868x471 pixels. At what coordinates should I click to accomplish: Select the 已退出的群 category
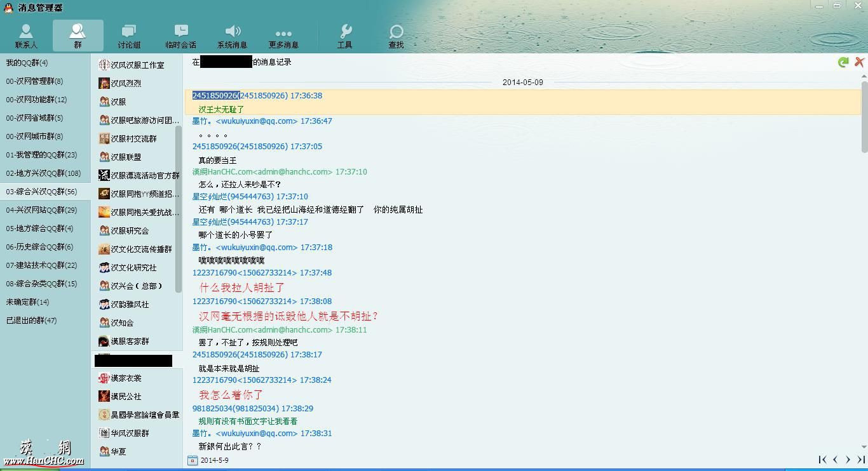pos(31,321)
